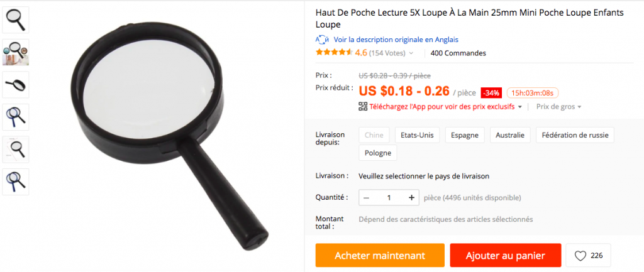Screen dimensions: 644x272
Task: Choose Etats-Unis as shipping origin
Action: click(417, 135)
